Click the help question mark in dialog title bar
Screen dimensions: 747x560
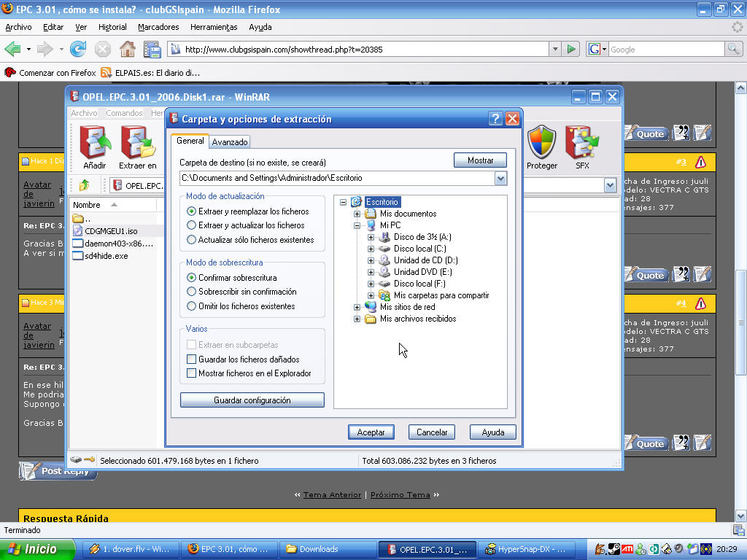pyautogui.click(x=495, y=119)
